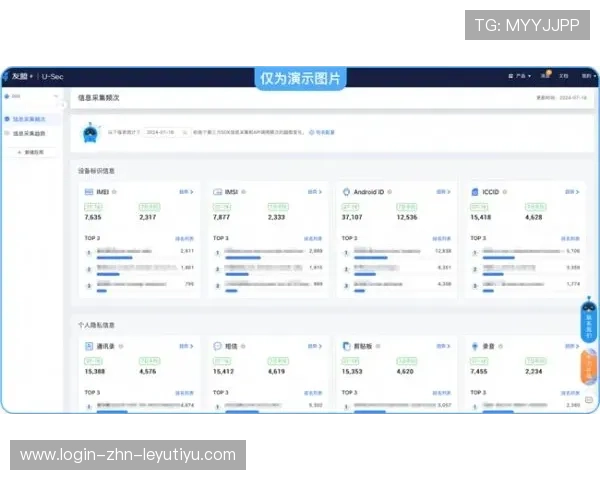Click the 短信 SMS card icon
The image size is (600, 480).
coord(217,346)
